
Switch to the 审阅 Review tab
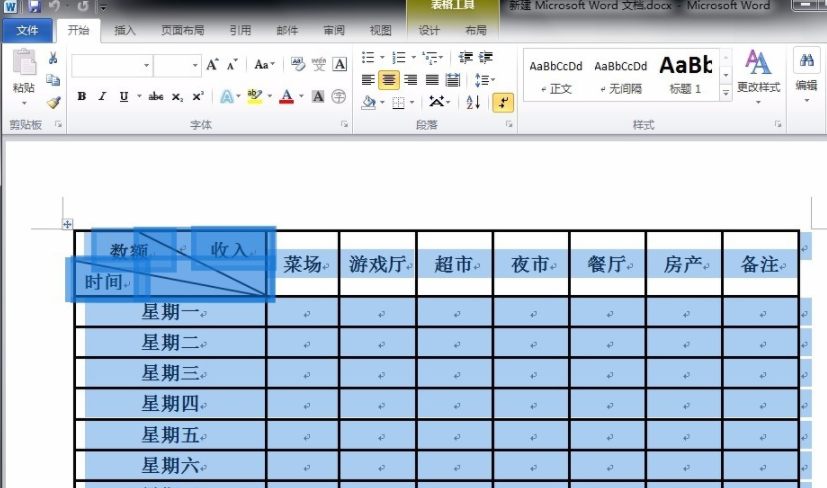[x=334, y=30]
